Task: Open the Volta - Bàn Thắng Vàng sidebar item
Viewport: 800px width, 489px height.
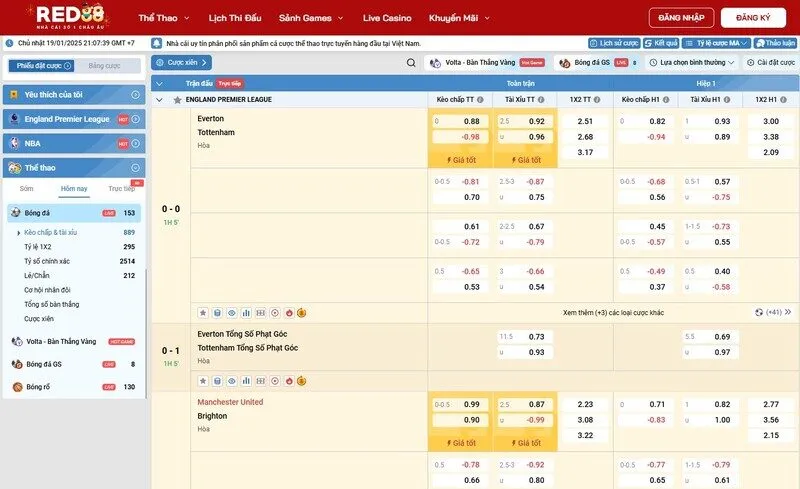Action: [73, 341]
